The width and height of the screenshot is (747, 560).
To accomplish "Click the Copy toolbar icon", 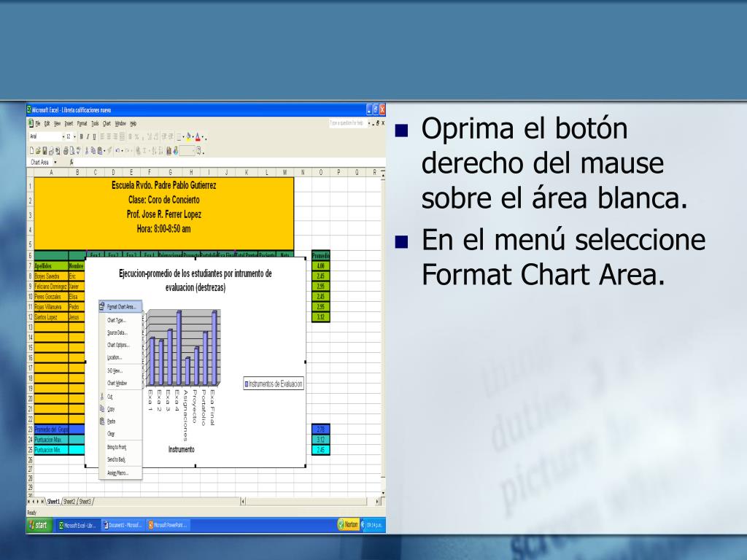I will click(93, 150).
